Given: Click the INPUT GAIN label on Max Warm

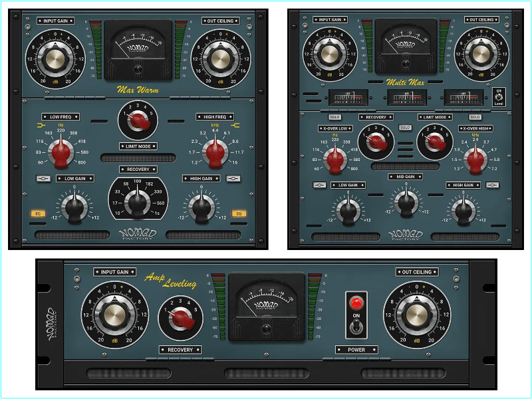Looking at the screenshot, I should point(56,21).
